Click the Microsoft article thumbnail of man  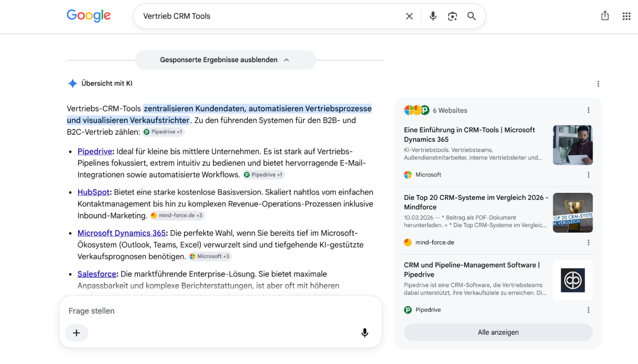click(573, 145)
